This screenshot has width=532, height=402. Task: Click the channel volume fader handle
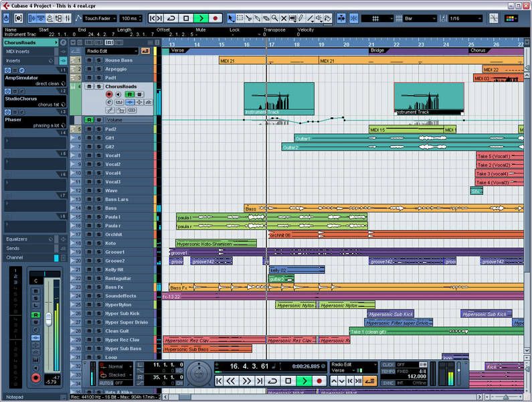pos(48,319)
